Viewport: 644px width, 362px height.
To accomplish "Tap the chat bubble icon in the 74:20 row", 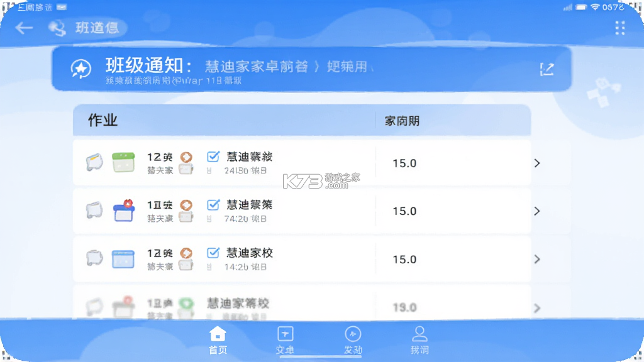I will click(x=94, y=210).
